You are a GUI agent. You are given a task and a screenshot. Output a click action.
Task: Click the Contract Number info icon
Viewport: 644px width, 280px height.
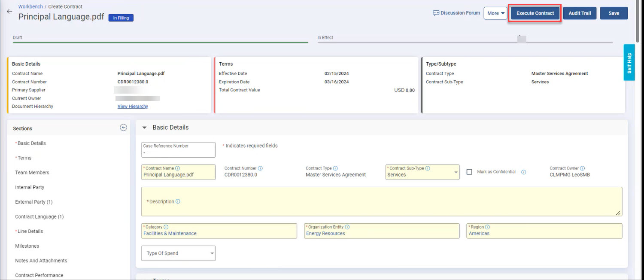click(x=260, y=168)
